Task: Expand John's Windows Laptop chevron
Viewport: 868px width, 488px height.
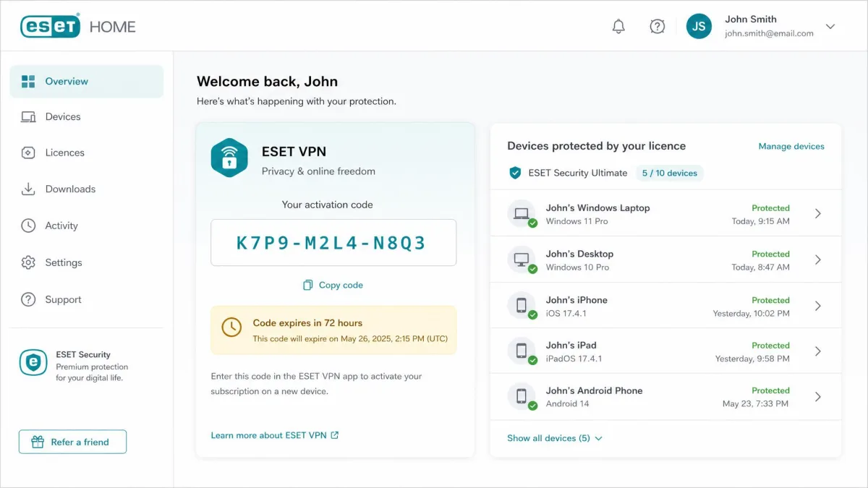Action: coord(818,214)
